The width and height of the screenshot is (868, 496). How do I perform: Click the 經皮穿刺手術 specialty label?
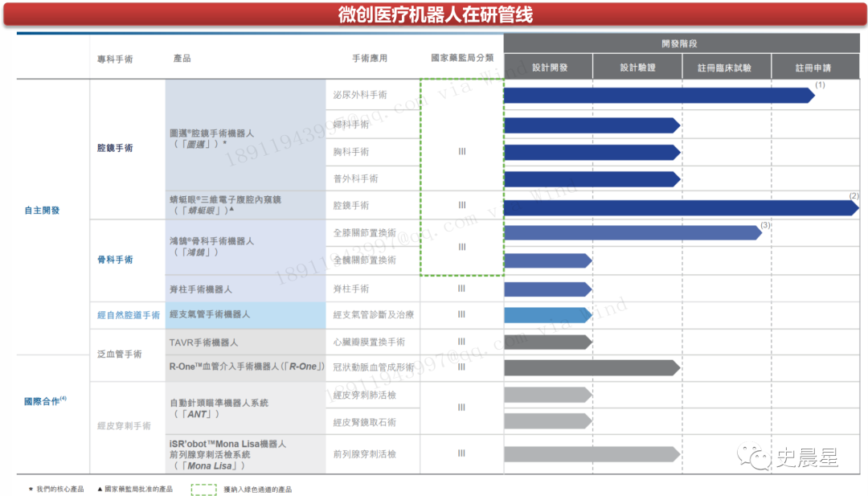pyautogui.click(x=124, y=426)
